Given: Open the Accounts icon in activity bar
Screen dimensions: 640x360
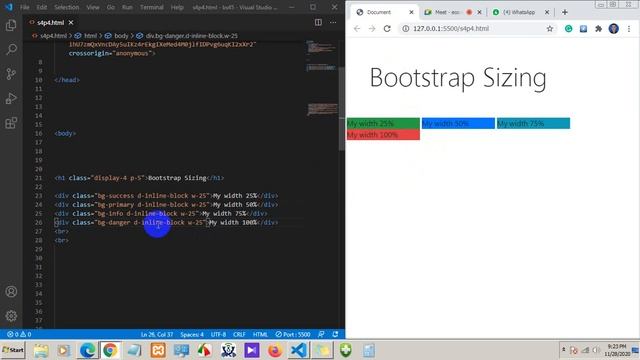Looking at the screenshot, I should (11, 291).
